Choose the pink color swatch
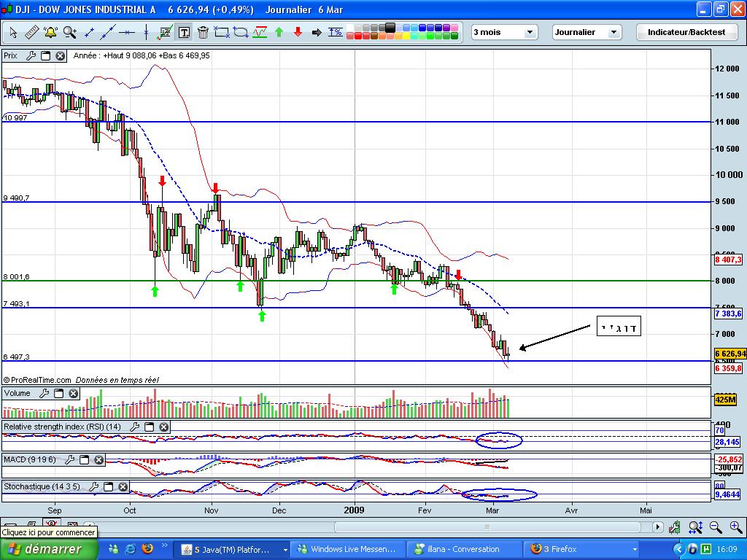Viewport: 747px width, 560px height. [454, 28]
